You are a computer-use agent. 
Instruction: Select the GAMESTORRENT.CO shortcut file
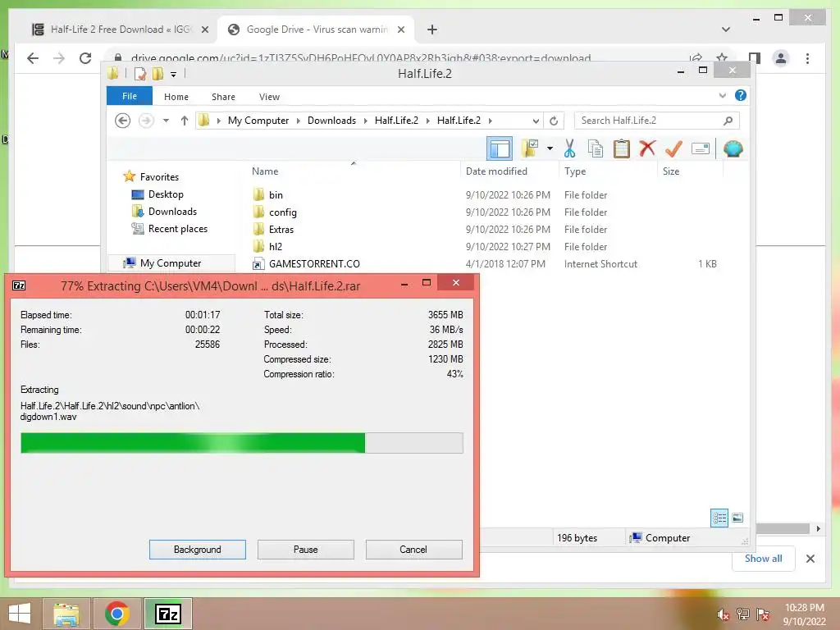click(x=314, y=263)
